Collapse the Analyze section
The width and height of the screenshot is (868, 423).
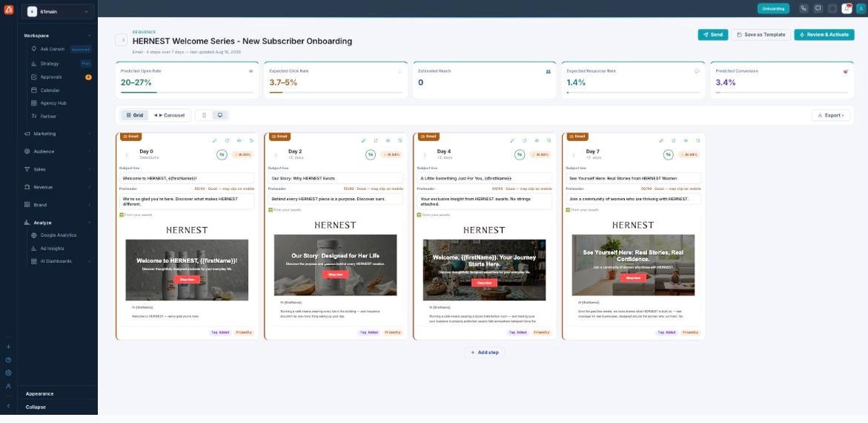click(x=57, y=223)
